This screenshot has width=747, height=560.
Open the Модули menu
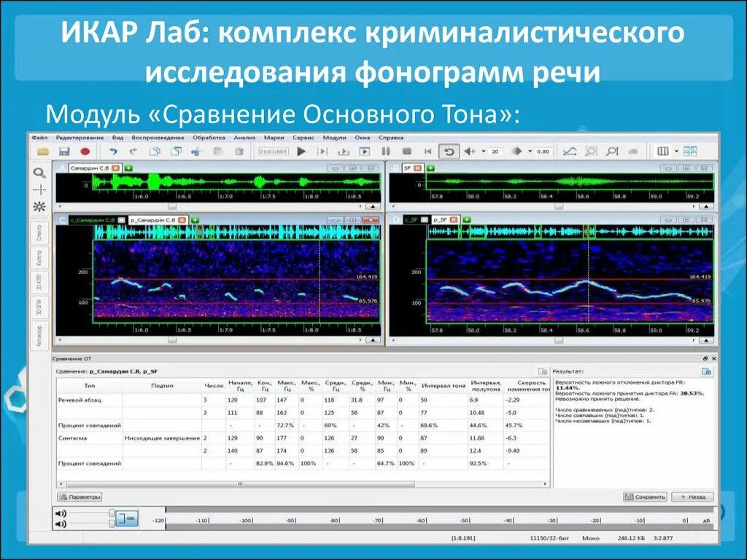coord(334,138)
